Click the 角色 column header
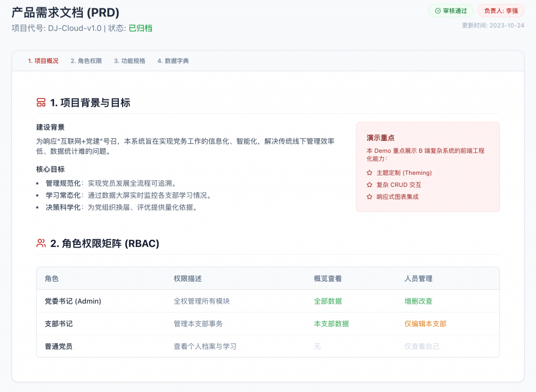Image resolution: width=536 pixels, height=392 pixels. point(52,278)
